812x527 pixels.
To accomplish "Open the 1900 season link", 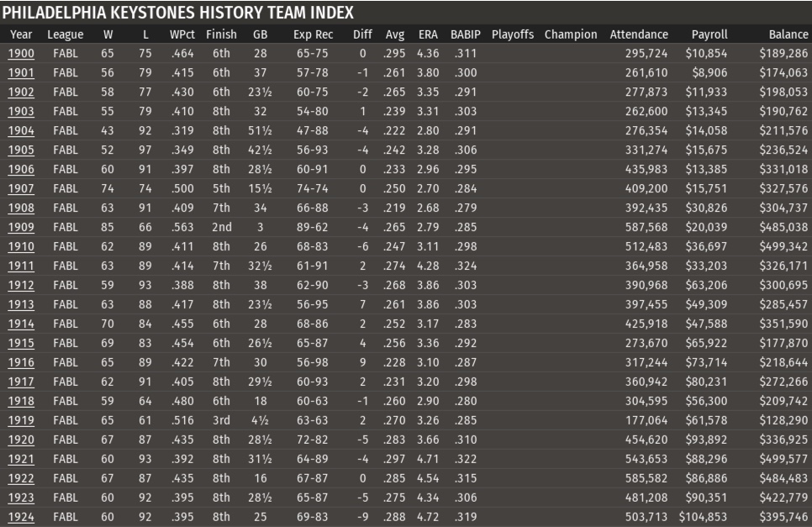I will [21, 53].
